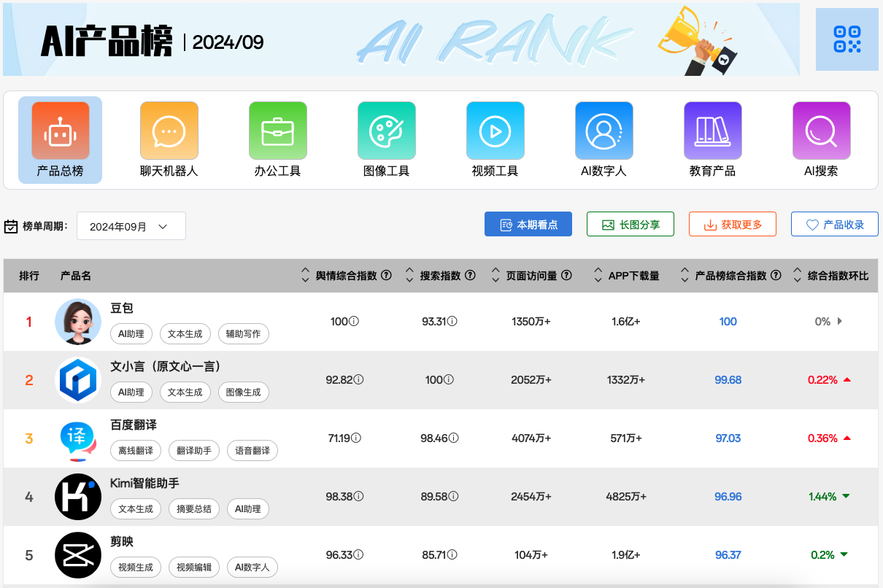883x588 pixels.
Task: Click the 产品收录 button
Action: point(835,225)
